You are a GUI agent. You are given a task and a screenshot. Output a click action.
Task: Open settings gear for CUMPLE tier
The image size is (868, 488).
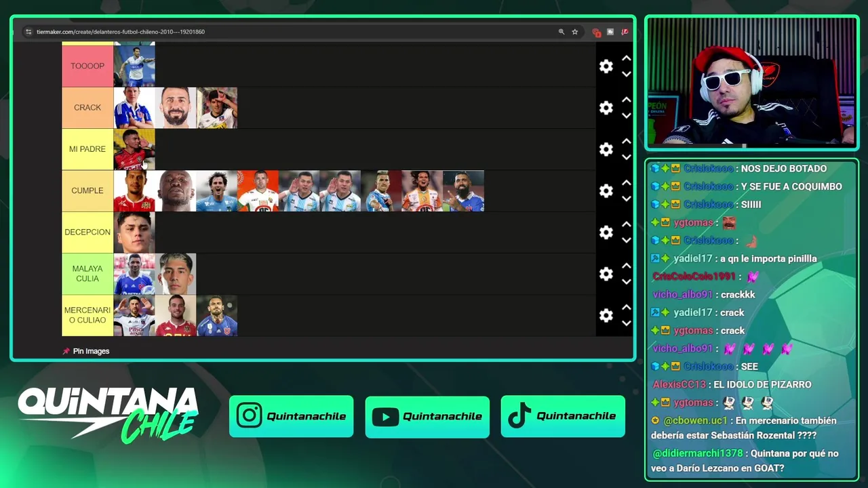[x=606, y=191]
